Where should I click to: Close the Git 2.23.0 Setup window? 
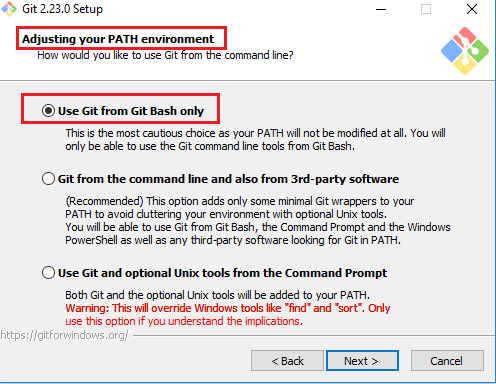[472, 9]
